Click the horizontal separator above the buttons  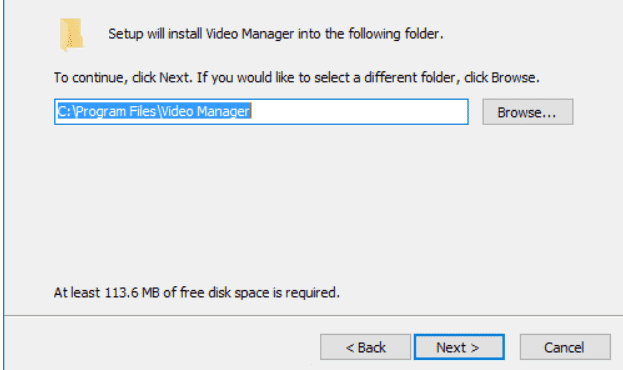coord(313,316)
